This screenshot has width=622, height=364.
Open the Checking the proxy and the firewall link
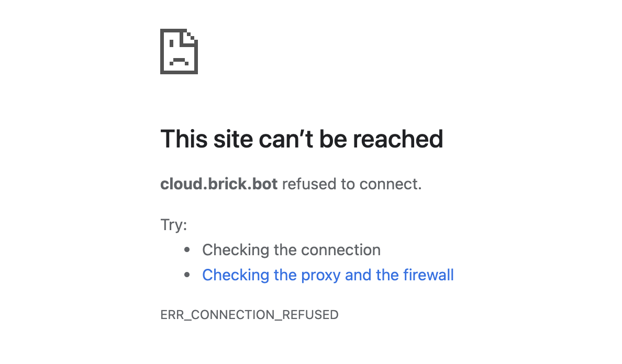pos(328,275)
